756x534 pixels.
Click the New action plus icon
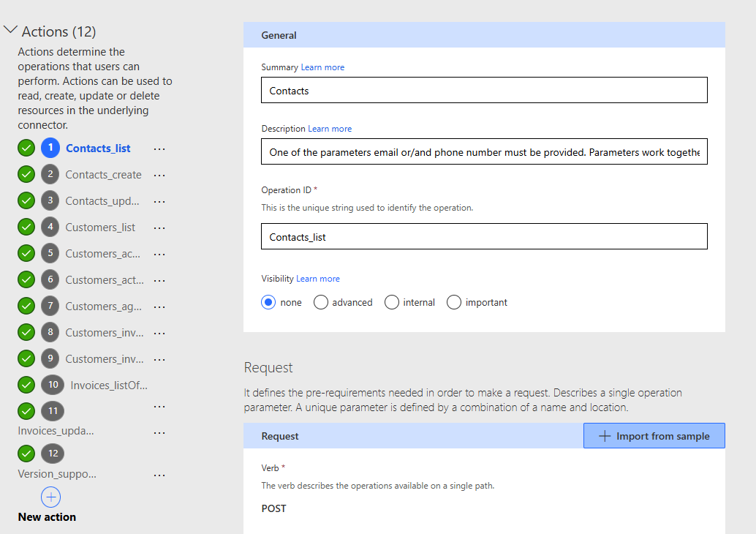50,497
